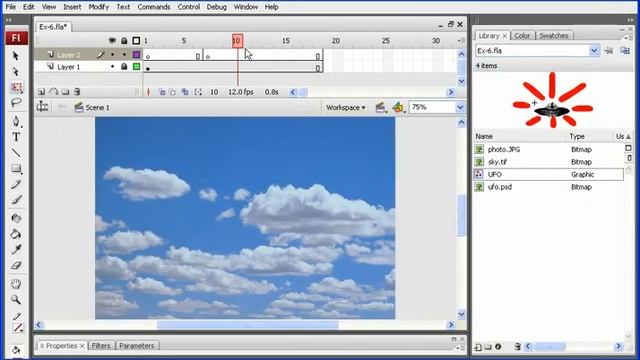Toggle lock on Layer 2
The width and height of the screenshot is (640, 360).
[124, 54]
